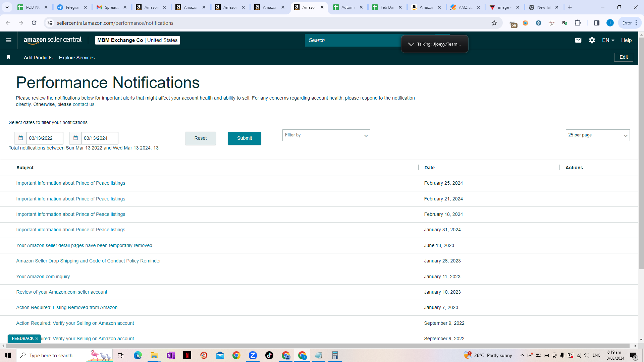Open the February 25 Prince of Peace notification
The image size is (644, 362).
coord(71,183)
